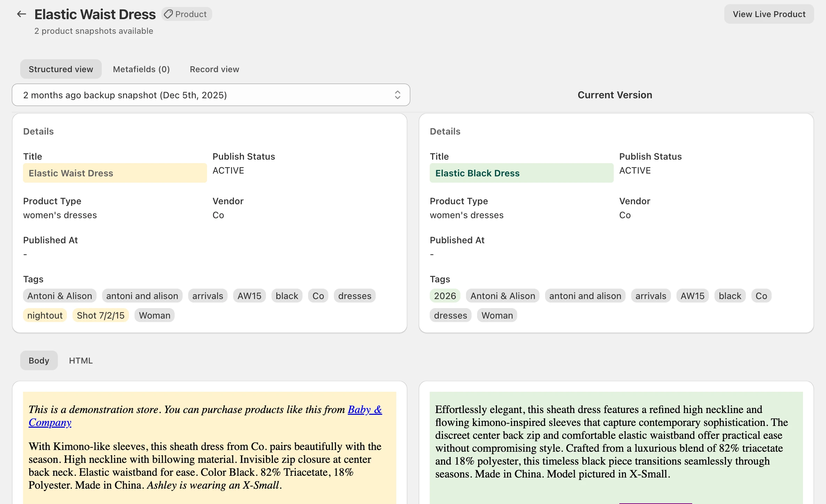Switch to the HTML view of the body
This screenshot has height=504, width=826.
[x=81, y=360]
